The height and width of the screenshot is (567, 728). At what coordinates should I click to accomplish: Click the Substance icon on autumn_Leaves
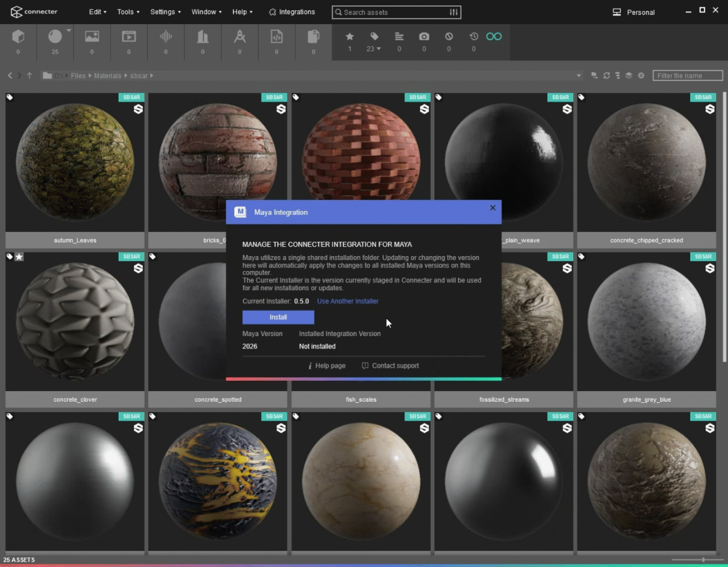tap(138, 109)
